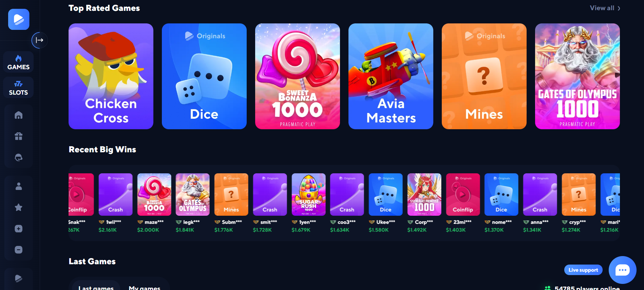Viewport: 644px width, 290px height.
Task: Select the SLOTS sidebar tab
Action: point(19,88)
